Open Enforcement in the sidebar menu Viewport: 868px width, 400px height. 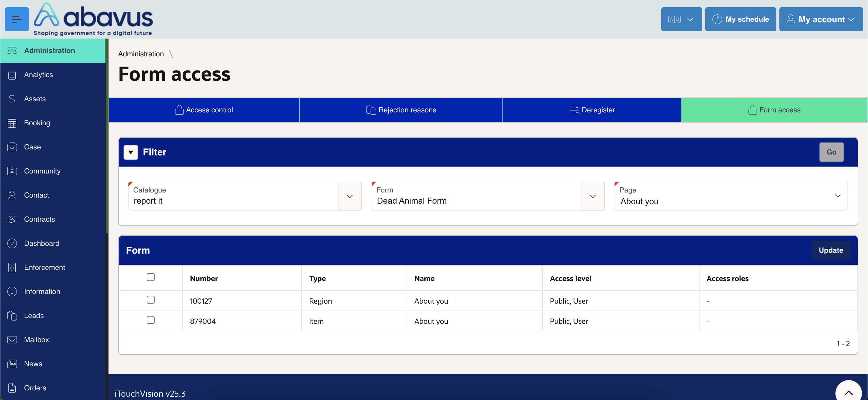(x=53, y=267)
